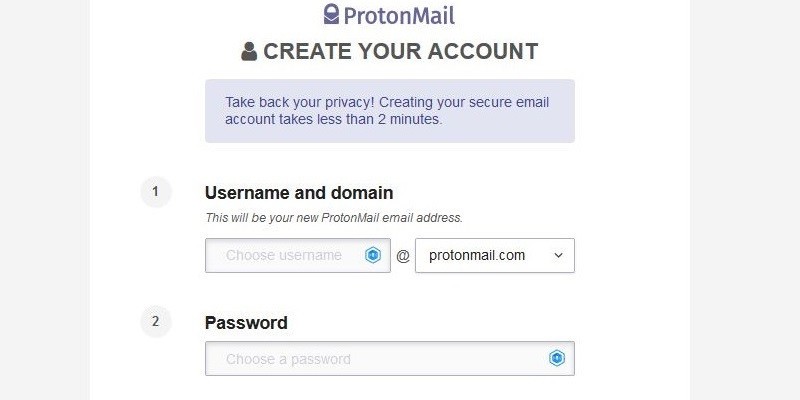Click the step 1 number circle
The width and height of the screenshot is (800, 400).
(x=156, y=191)
